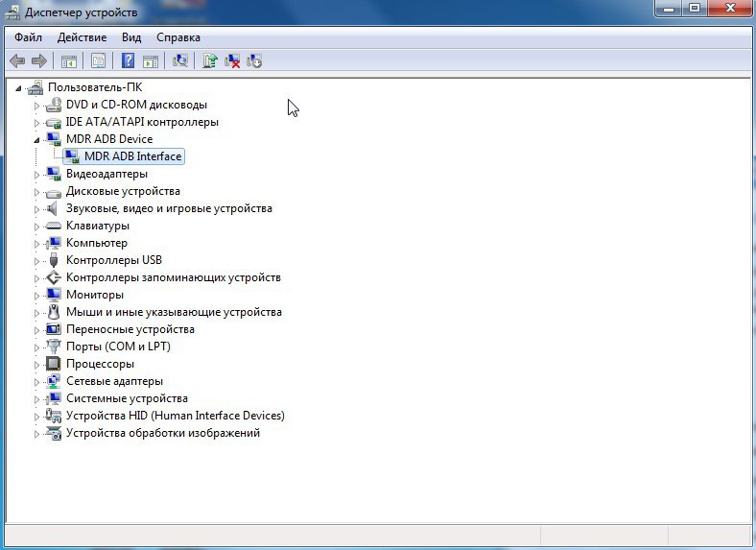Select the Процессоры label
The width and height of the screenshot is (756, 550).
tap(101, 364)
